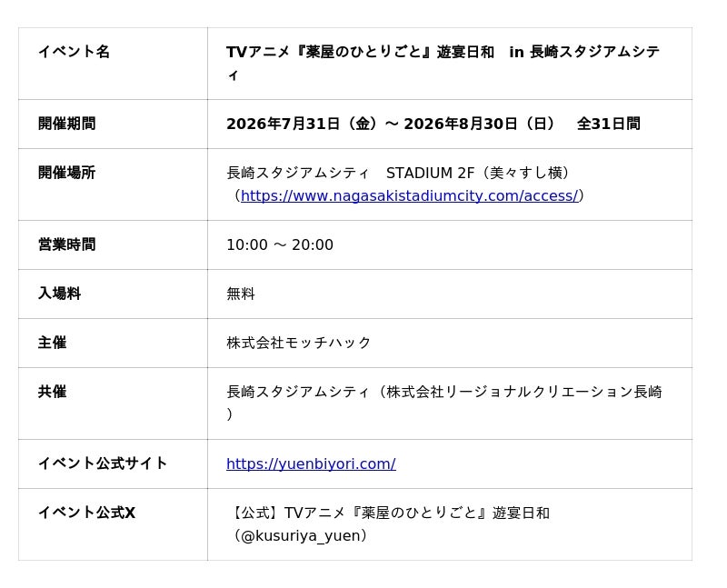Click the 営業時間 row label
Image resolution: width=727 pixels, height=588 pixels.
(x=66, y=244)
